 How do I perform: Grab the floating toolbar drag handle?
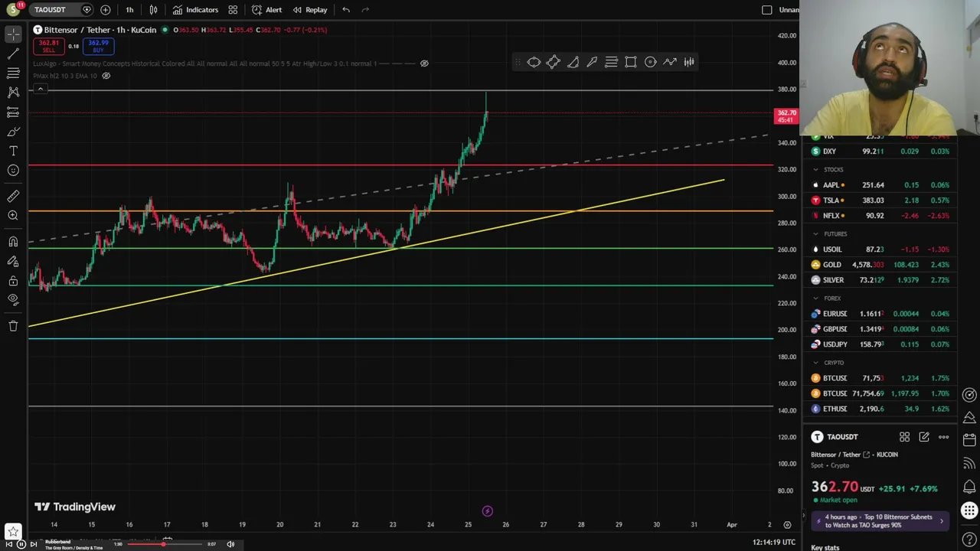(518, 62)
